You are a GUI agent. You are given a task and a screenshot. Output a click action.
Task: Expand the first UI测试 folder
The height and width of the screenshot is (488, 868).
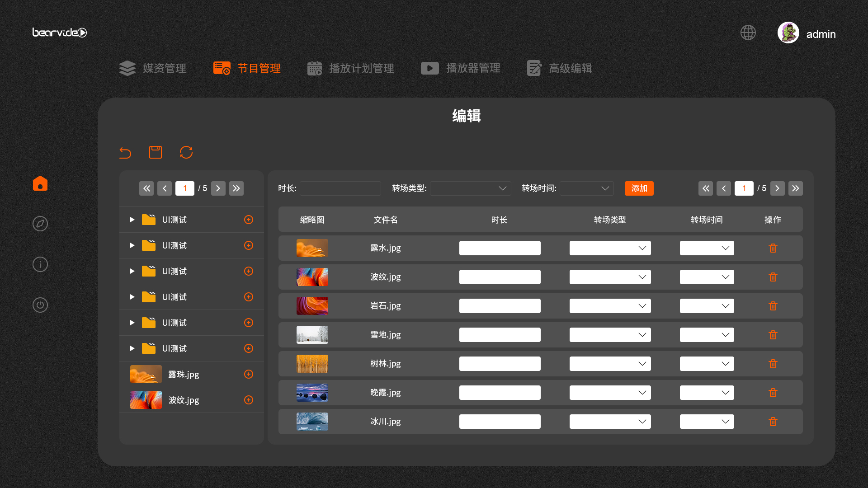(132, 220)
